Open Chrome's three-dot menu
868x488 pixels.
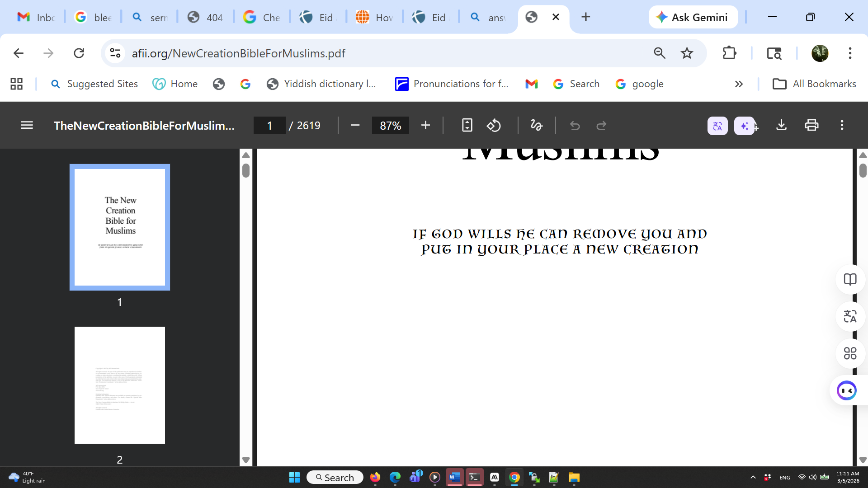pyautogui.click(x=850, y=53)
